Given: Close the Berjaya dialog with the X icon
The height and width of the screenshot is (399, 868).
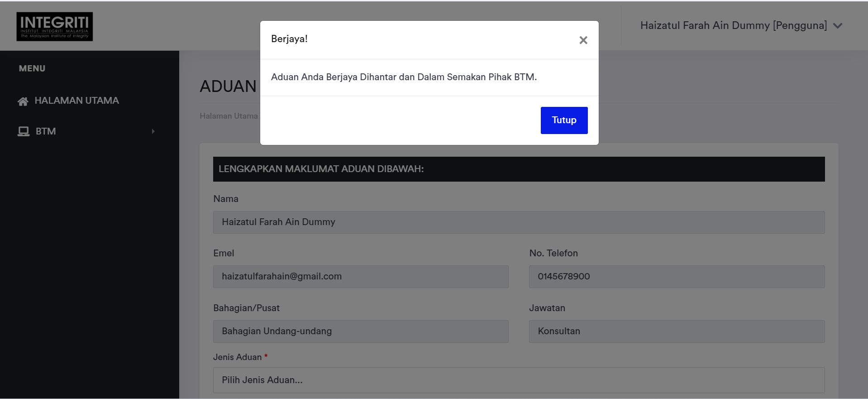Looking at the screenshot, I should 583,40.
